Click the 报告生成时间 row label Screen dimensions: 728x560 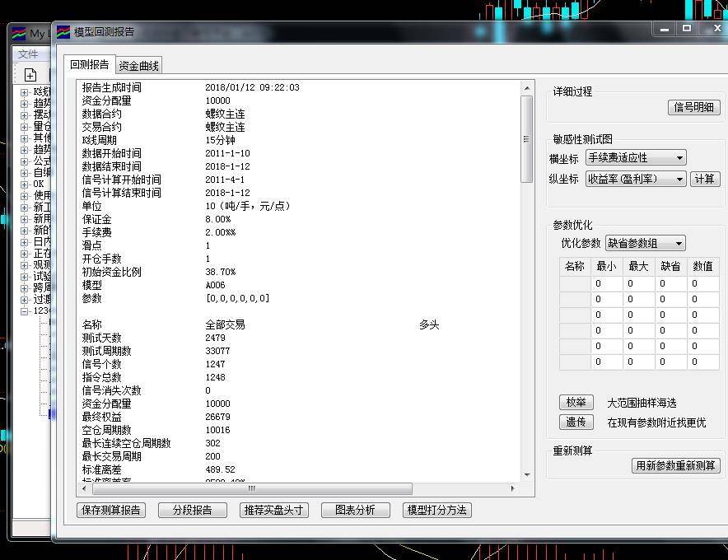[x=112, y=87]
